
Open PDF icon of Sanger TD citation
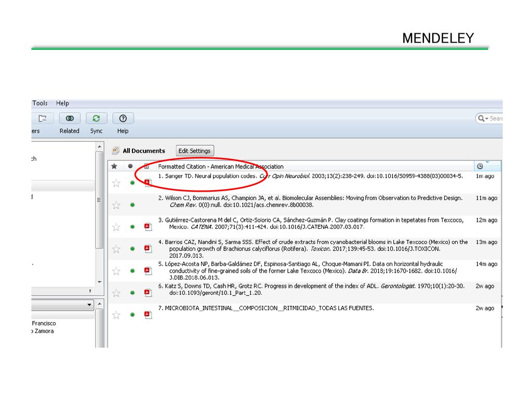point(148,183)
